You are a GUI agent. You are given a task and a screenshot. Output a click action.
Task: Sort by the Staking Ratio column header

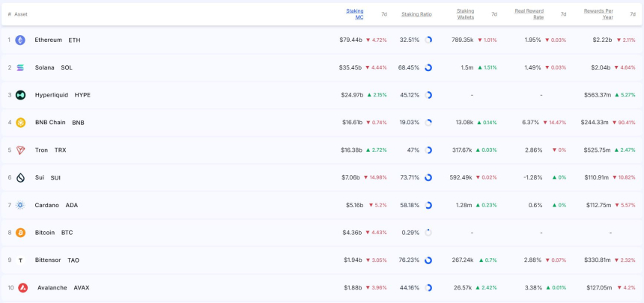[417, 14]
